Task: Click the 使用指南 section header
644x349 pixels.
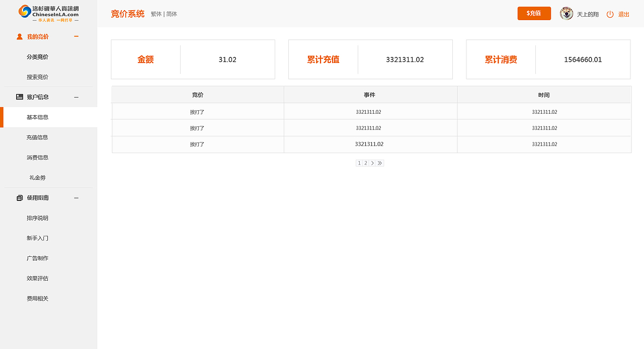Action: coord(38,198)
